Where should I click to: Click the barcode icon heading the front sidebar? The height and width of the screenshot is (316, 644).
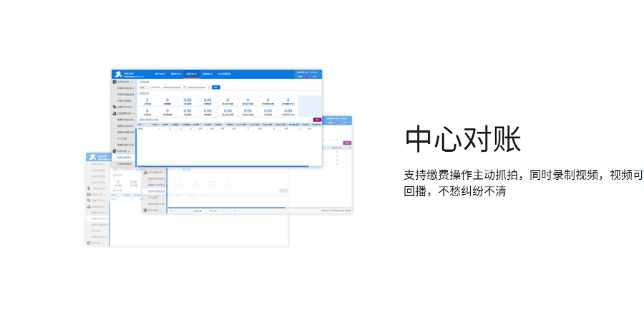pyautogui.click(x=114, y=82)
